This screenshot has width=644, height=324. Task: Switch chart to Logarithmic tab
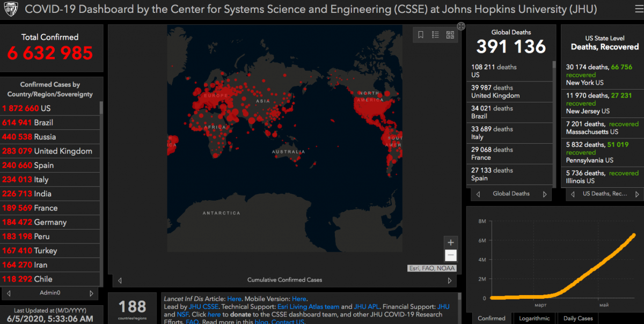pos(535,318)
